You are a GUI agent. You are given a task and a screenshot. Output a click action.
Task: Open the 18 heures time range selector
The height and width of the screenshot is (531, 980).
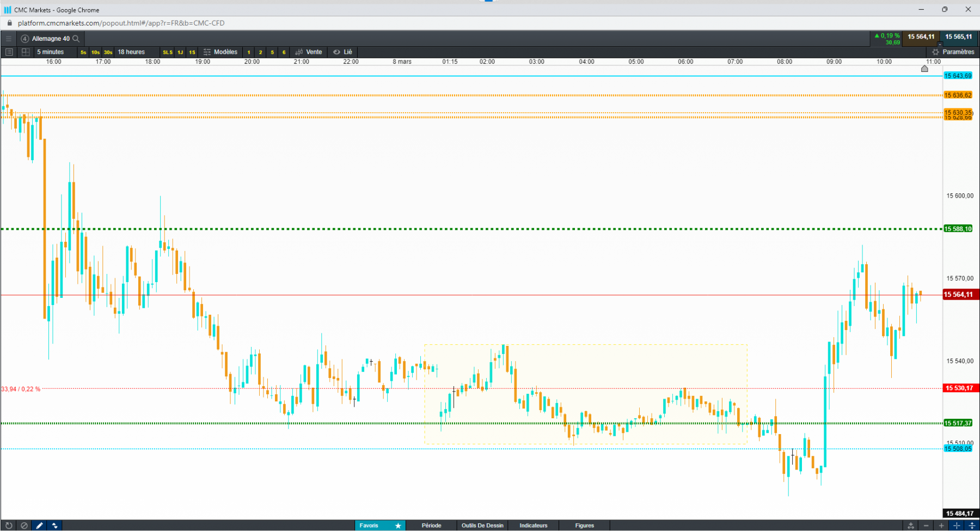[x=136, y=52]
